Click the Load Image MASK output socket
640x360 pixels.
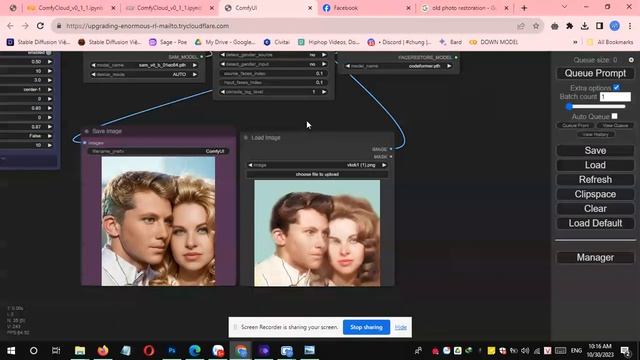[x=391, y=156]
